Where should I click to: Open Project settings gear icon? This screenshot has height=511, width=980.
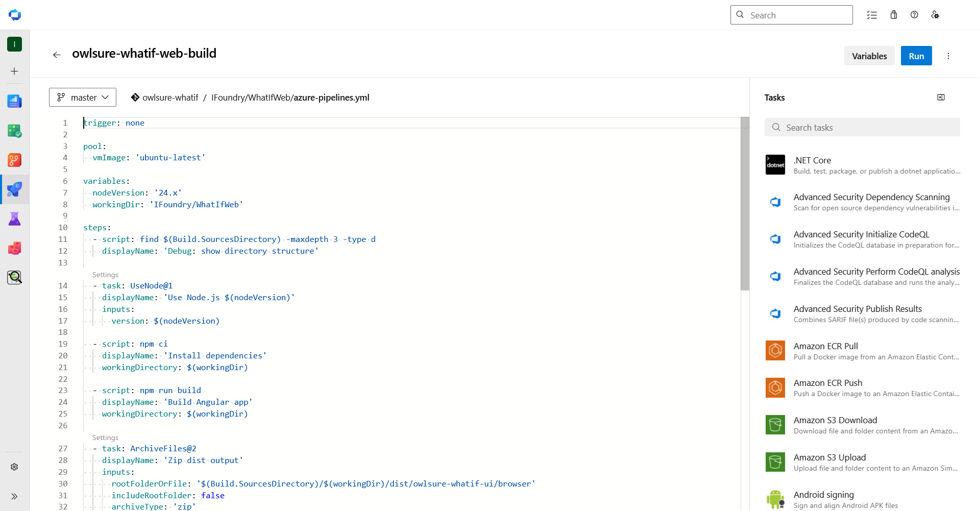pos(14,467)
